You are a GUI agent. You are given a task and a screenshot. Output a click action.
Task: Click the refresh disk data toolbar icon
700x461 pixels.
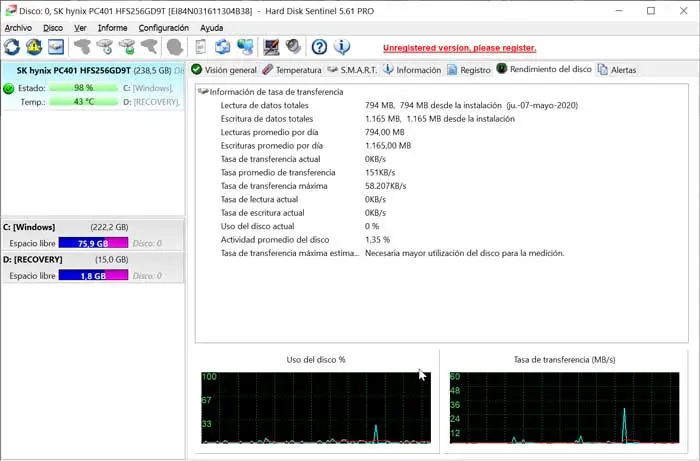pyautogui.click(x=12, y=47)
